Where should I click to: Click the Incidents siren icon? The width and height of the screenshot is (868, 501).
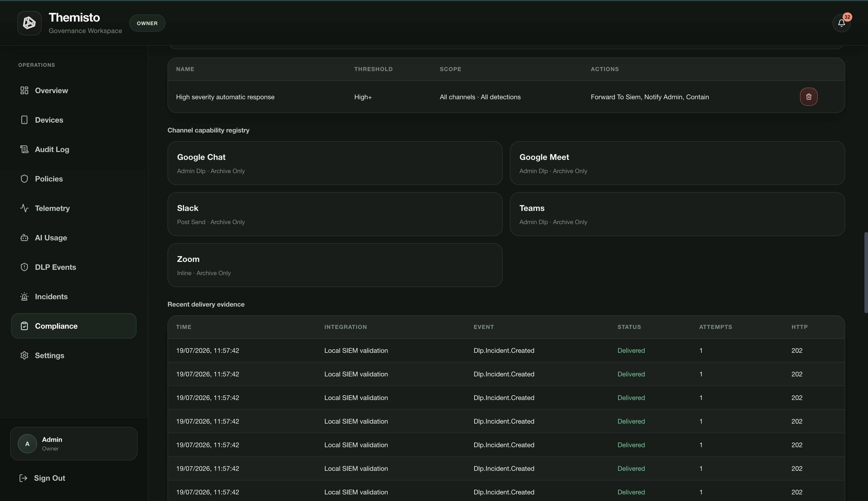click(24, 297)
